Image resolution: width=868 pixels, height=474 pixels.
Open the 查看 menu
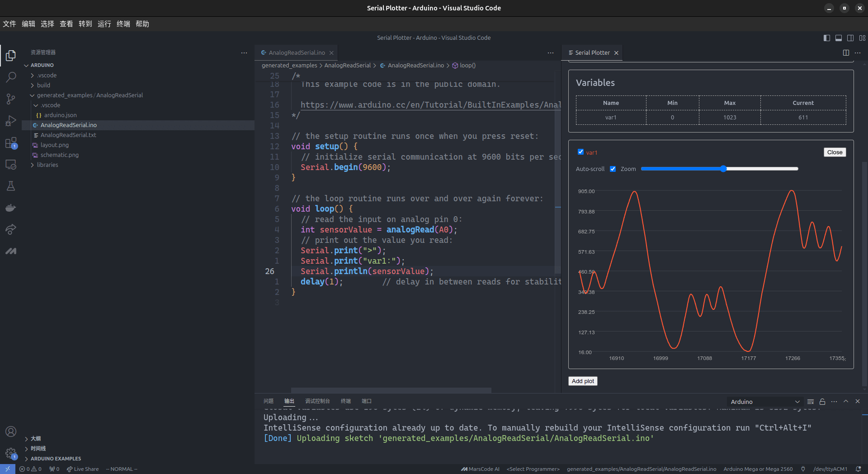click(66, 24)
